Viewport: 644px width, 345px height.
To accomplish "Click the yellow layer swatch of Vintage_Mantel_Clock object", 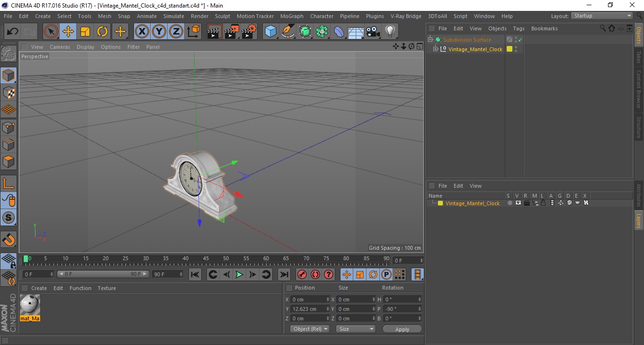I will [x=510, y=49].
